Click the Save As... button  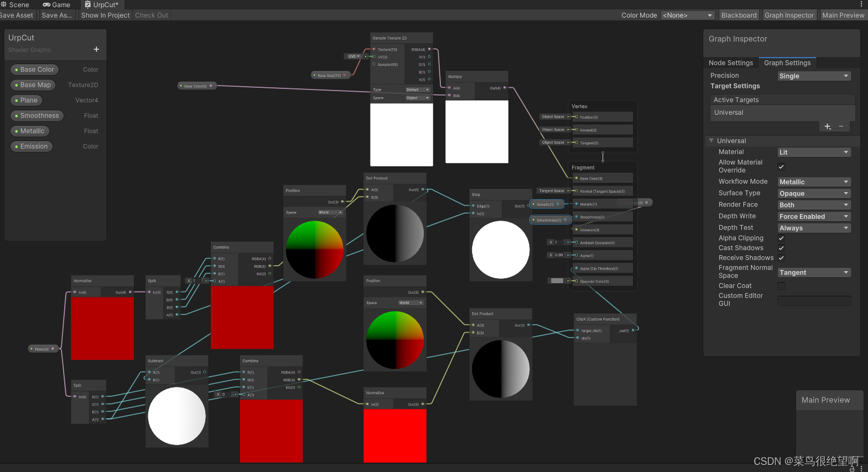pyautogui.click(x=57, y=15)
